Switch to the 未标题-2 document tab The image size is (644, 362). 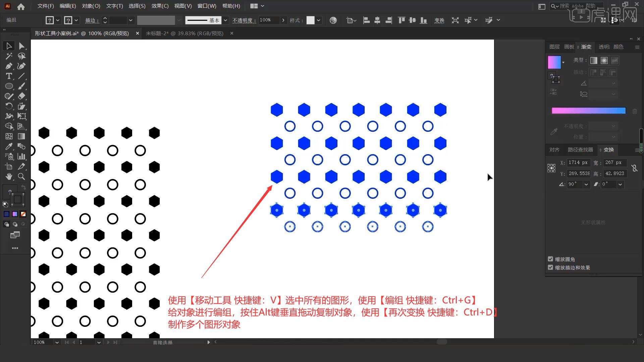184,34
